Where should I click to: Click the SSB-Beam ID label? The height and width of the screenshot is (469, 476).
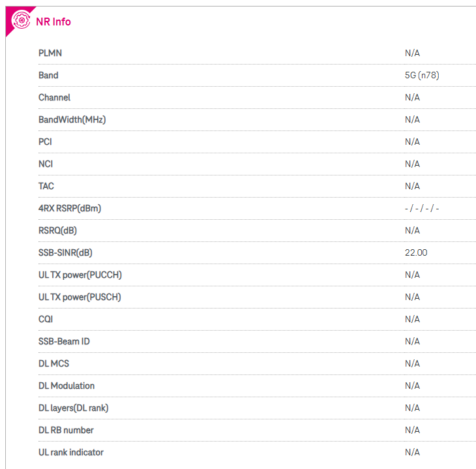(64, 341)
